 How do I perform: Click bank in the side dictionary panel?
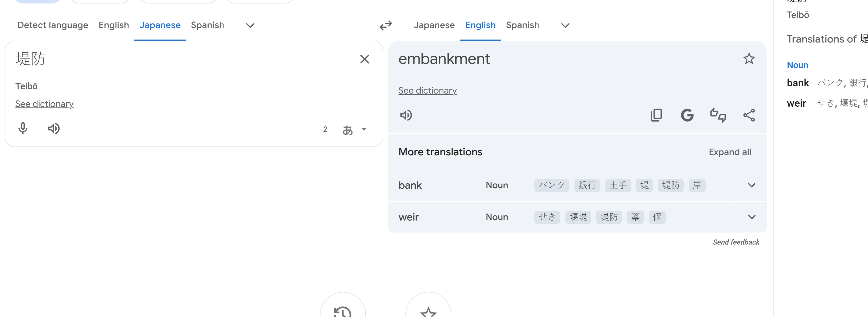pos(797,83)
